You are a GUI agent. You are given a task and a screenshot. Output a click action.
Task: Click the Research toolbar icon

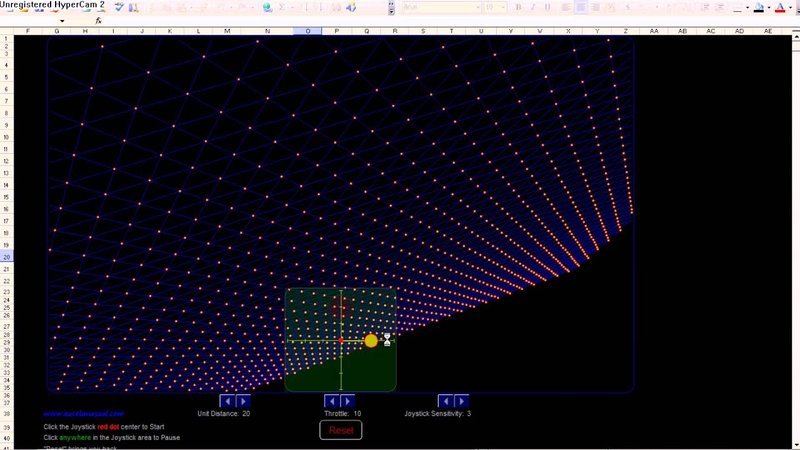pos(134,7)
